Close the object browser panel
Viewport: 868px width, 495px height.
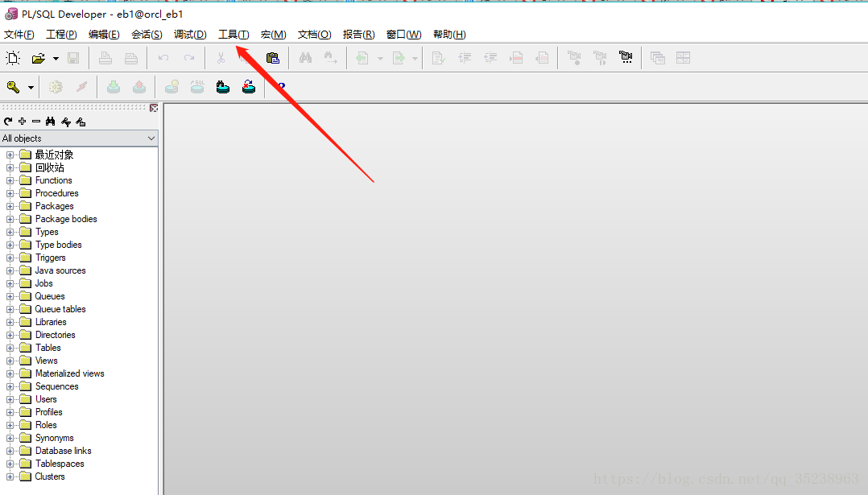coord(154,108)
